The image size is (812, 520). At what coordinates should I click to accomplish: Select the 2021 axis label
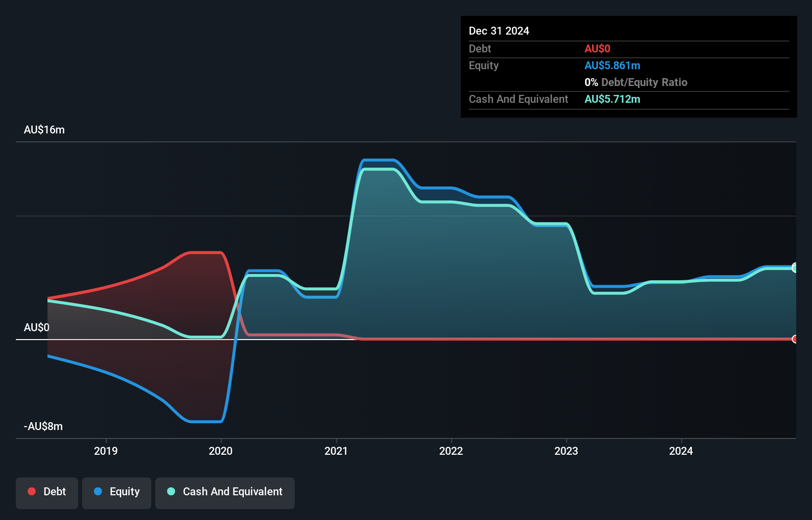point(336,451)
